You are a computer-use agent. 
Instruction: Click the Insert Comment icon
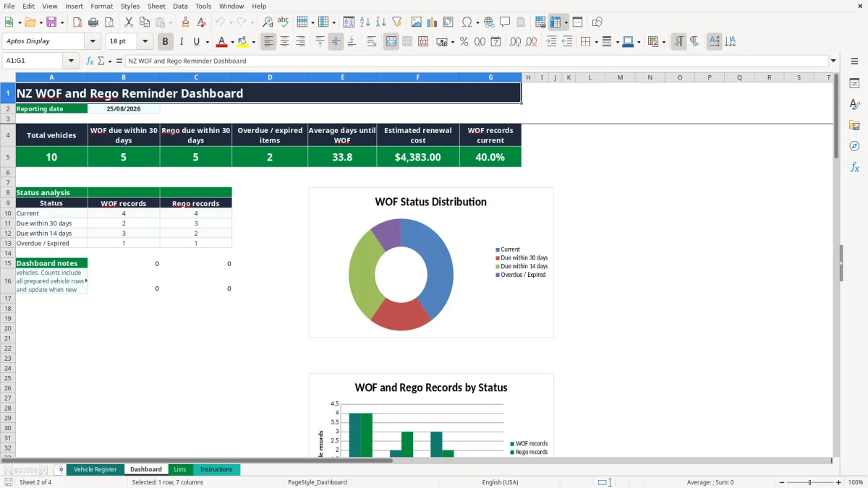(x=505, y=22)
